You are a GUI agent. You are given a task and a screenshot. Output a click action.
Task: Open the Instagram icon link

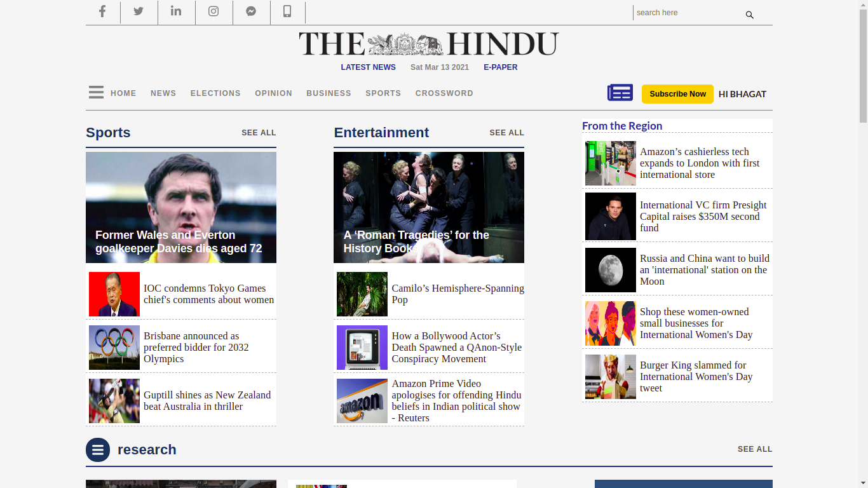coord(214,11)
